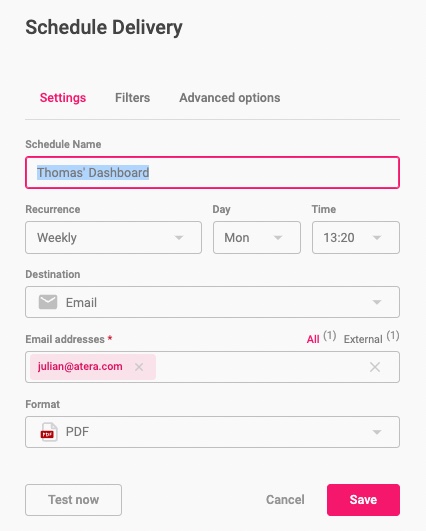This screenshot has height=531, width=426.
Task: Clear all email addresses with the X icon
Action: coord(375,367)
